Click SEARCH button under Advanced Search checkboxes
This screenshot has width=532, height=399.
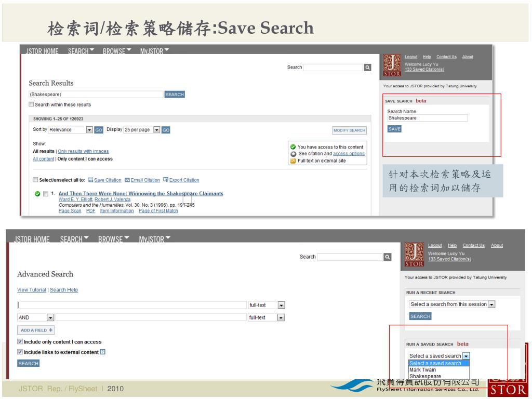point(28,363)
